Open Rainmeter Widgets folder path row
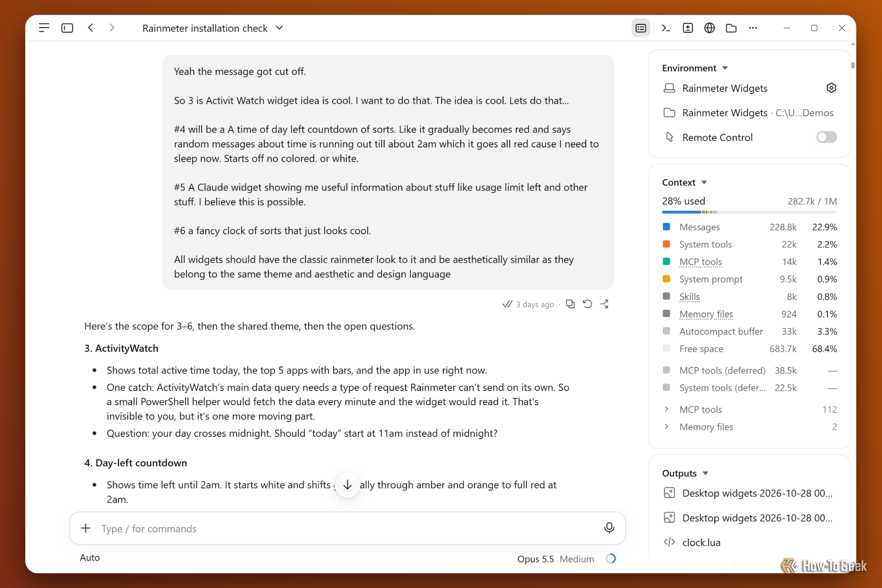The height and width of the screenshot is (588, 882). [x=750, y=113]
